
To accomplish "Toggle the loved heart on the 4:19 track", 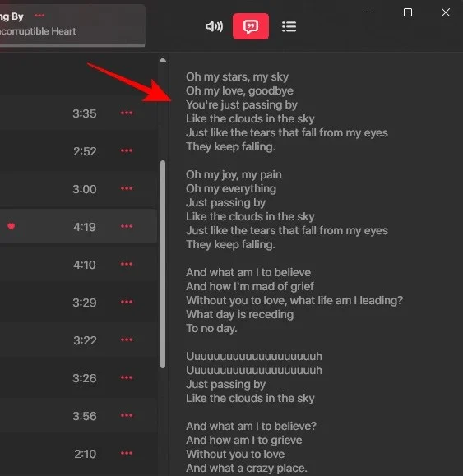I will [12, 226].
